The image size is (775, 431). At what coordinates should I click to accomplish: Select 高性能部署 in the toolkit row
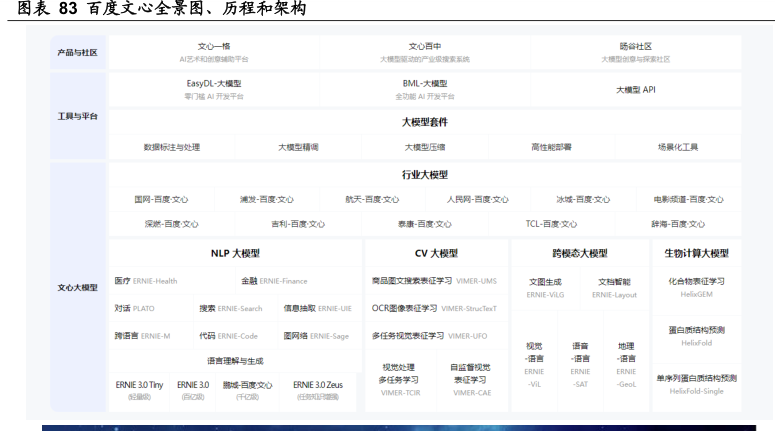tap(552, 147)
